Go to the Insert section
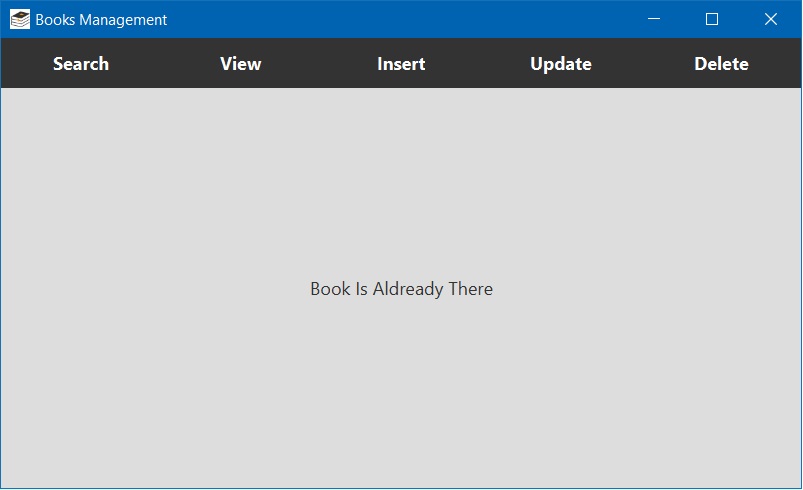 pos(401,63)
